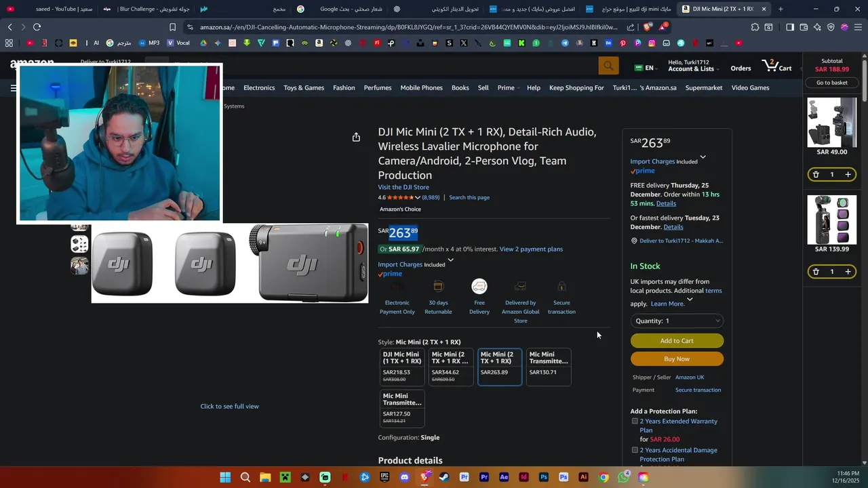The width and height of the screenshot is (868, 488).
Task: Click the share icon beside product image
Action: [356, 137]
